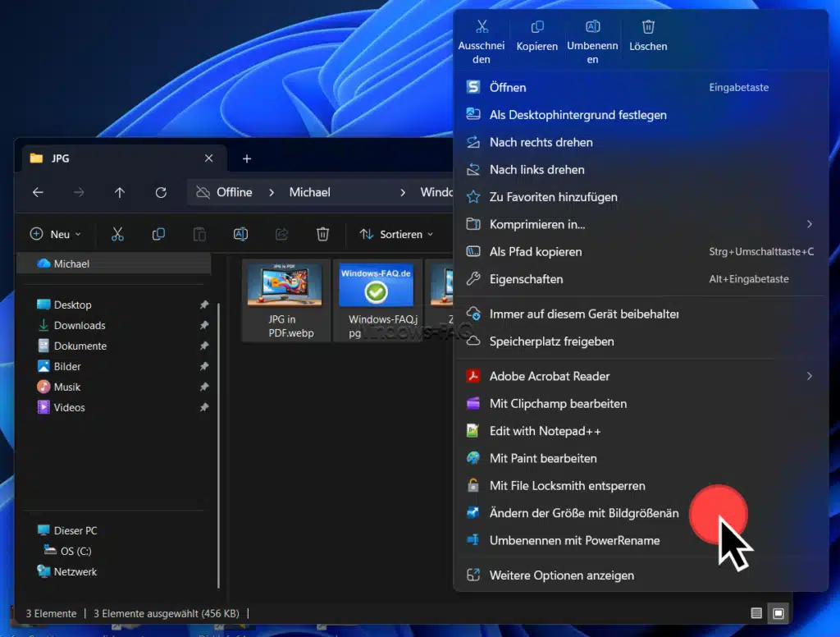Select Als Pfad kopieren

click(641, 251)
